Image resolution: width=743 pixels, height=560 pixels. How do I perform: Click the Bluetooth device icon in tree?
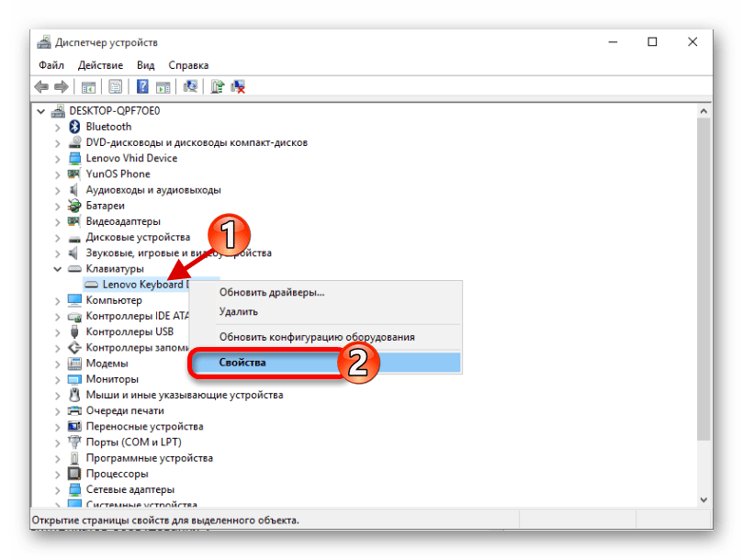[x=75, y=127]
